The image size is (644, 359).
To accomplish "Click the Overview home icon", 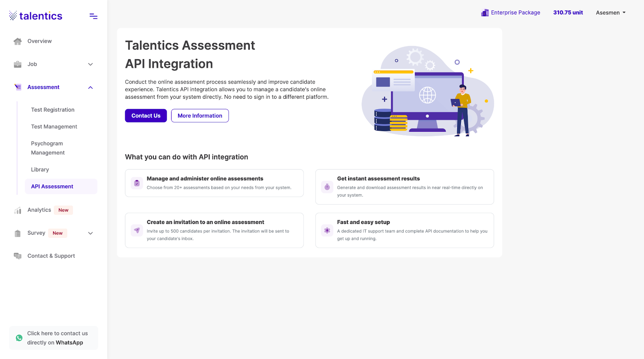I will [18, 41].
